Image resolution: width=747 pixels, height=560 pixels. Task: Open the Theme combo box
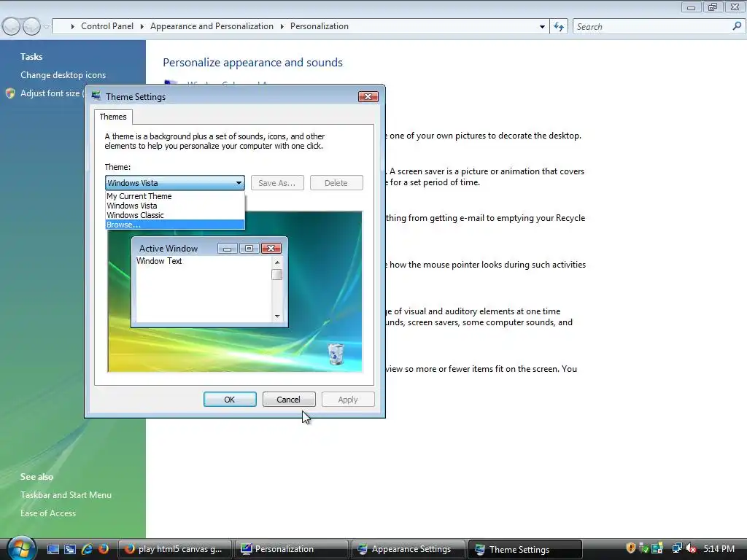[x=175, y=183]
